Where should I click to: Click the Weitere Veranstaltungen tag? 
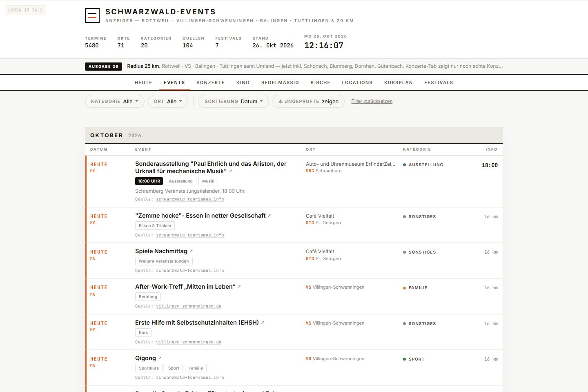164,261
